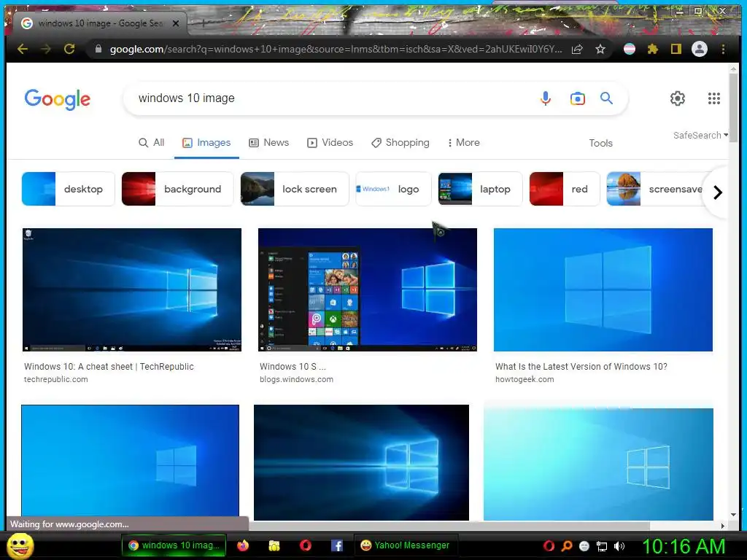Open the Extensions puzzle piece icon
Screen dimensions: 747x560
coord(653,49)
